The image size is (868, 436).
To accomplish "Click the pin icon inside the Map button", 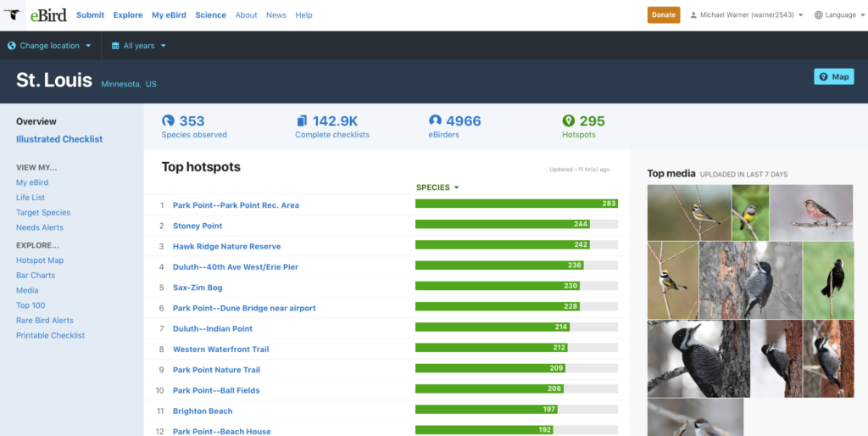I will tap(824, 77).
